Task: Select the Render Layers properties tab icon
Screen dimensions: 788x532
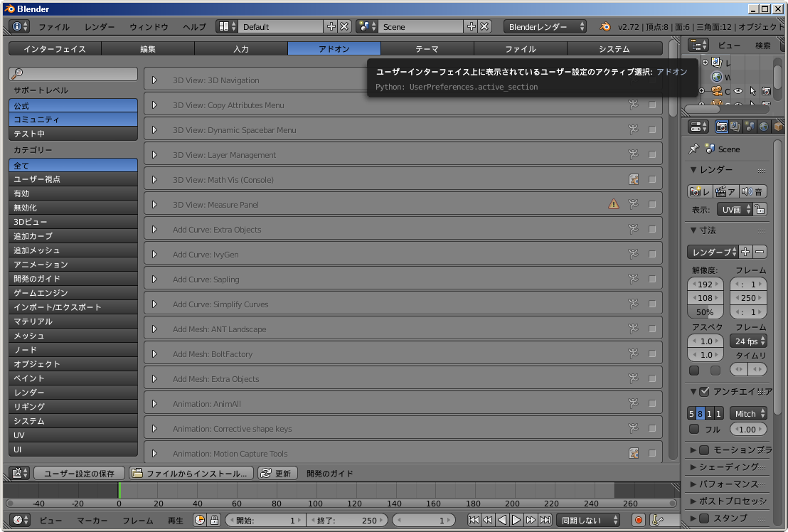Action: (x=735, y=127)
